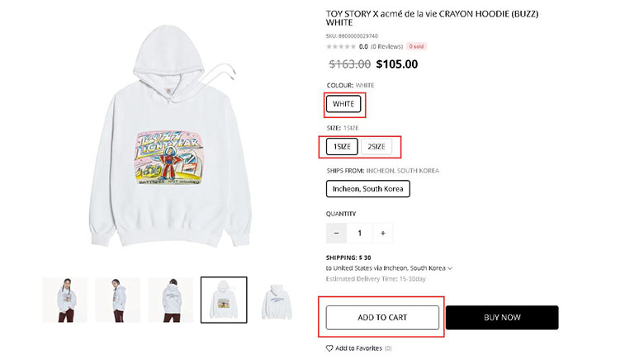Click the BUY NOW button

[x=502, y=318]
